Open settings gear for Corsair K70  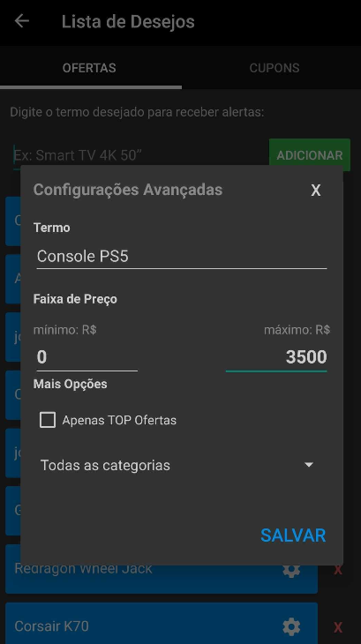[291, 626]
